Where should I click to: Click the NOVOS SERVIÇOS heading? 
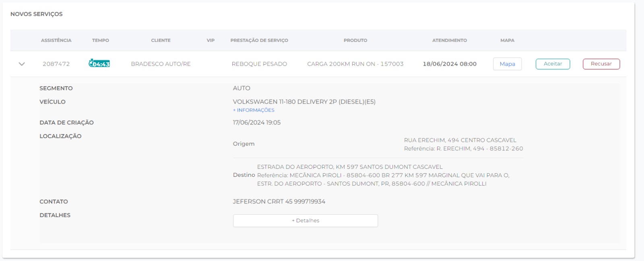(37, 14)
